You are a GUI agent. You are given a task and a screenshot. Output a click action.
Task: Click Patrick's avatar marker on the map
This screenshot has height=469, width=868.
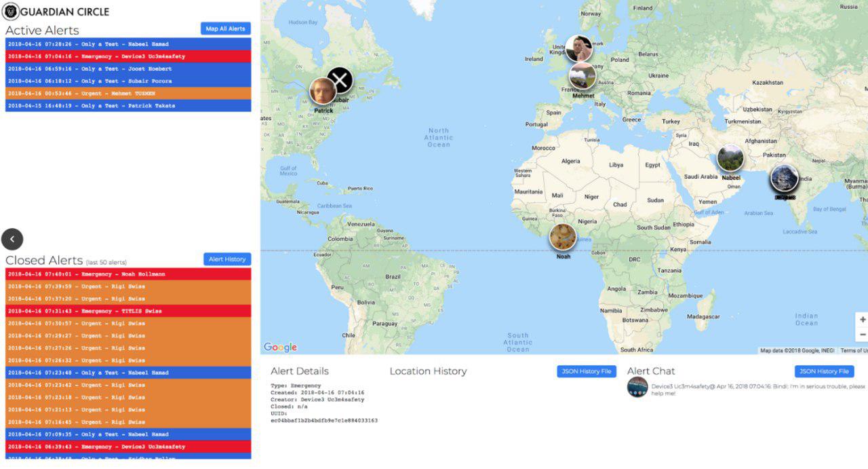click(323, 91)
